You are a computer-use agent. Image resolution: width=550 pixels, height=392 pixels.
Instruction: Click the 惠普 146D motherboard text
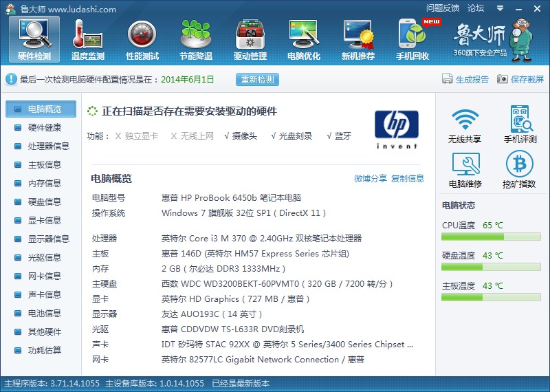tap(255, 254)
